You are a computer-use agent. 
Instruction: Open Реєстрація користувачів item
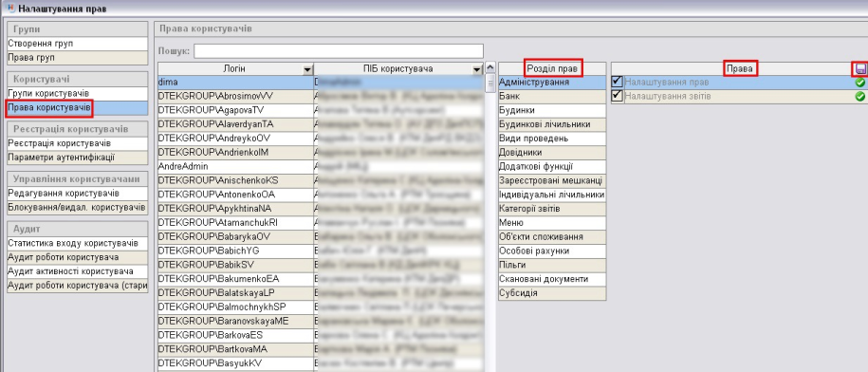pos(78,144)
